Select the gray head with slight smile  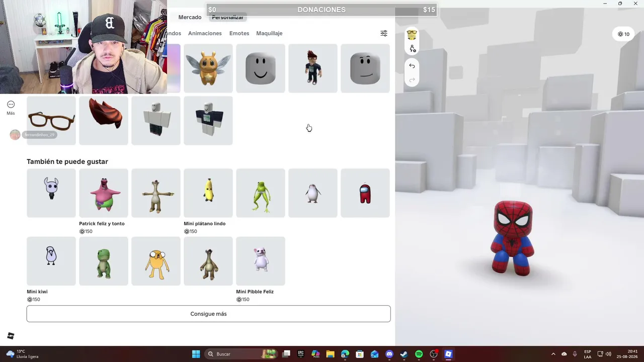[x=365, y=68]
